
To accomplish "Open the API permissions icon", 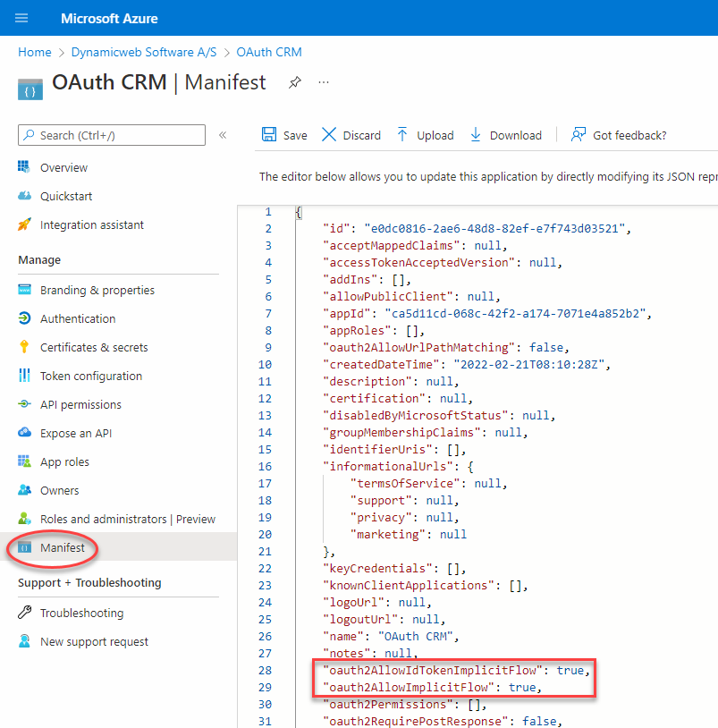I will 25,404.
